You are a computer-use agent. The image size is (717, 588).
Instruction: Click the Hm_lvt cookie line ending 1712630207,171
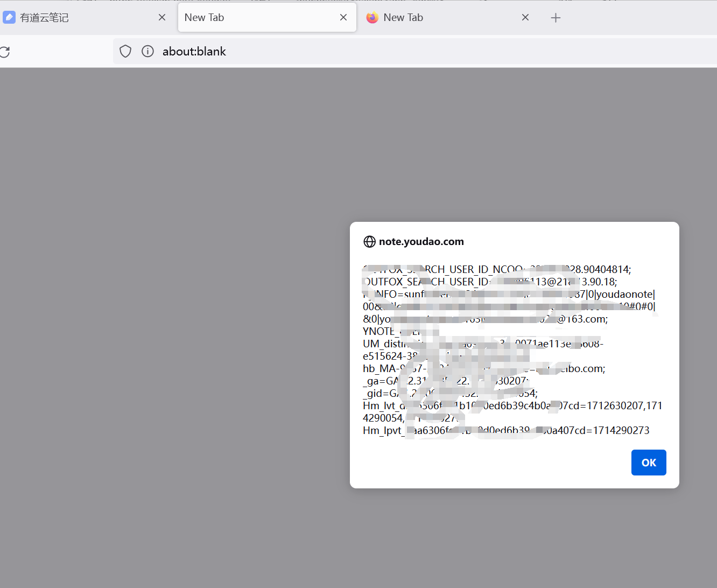512,405
